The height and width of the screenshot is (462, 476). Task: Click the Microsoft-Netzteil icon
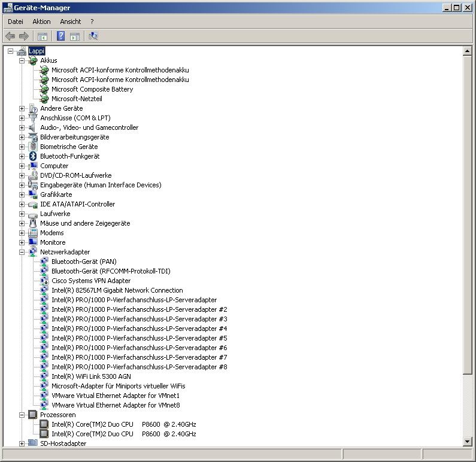pos(44,99)
